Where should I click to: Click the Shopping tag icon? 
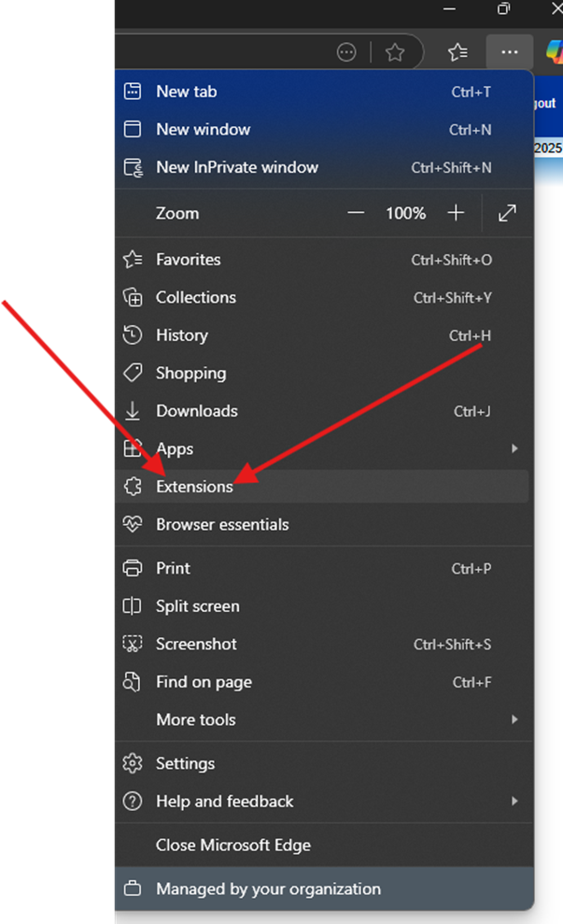point(133,373)
